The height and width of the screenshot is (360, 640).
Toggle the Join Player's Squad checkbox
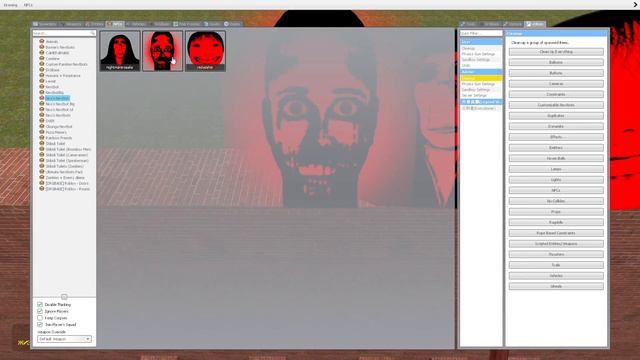40,324
